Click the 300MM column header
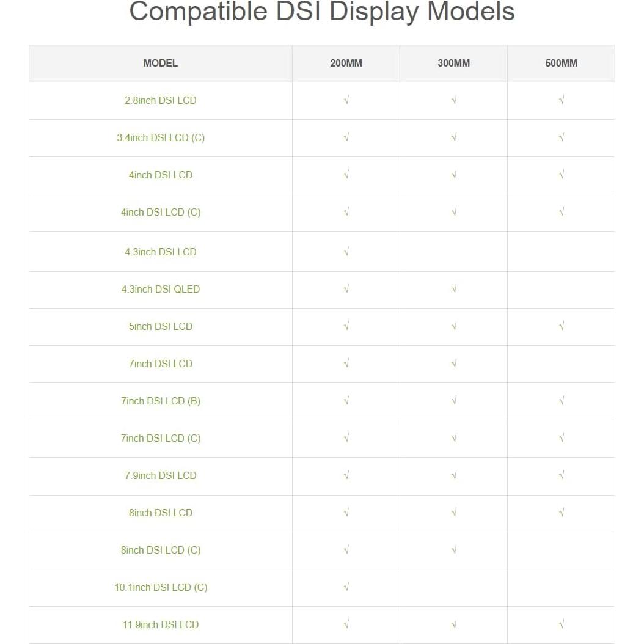Image resolution: width=644 pixels, height=644 pixels. click(453, 63)
